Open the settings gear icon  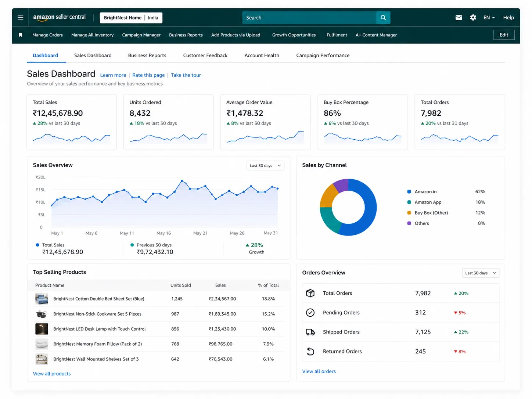click(473, 18)
